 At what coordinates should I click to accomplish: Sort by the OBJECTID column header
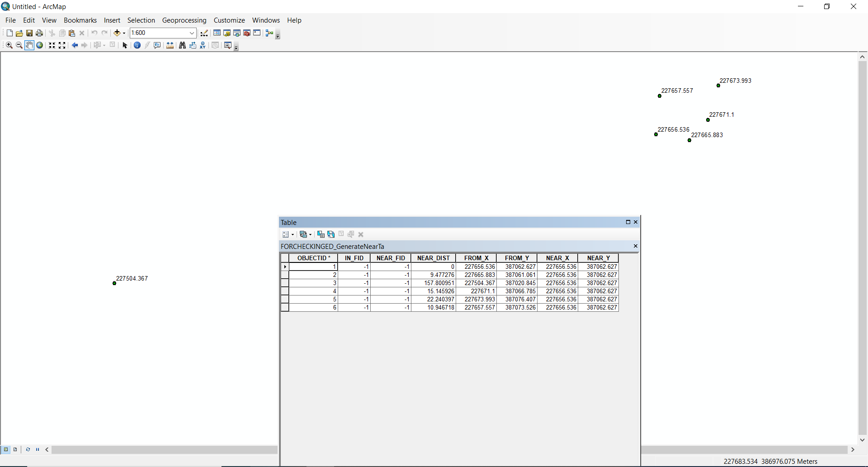(313, 258)
